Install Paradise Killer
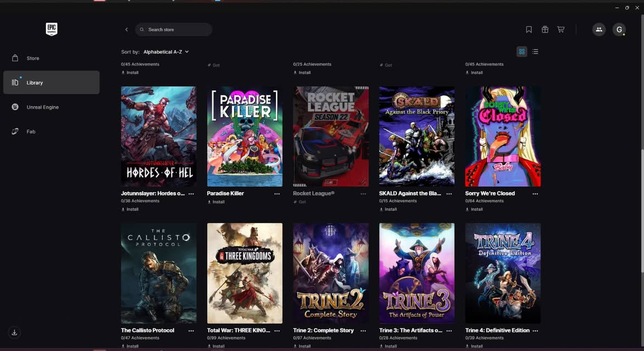644x351 pixels. [216, 202]
